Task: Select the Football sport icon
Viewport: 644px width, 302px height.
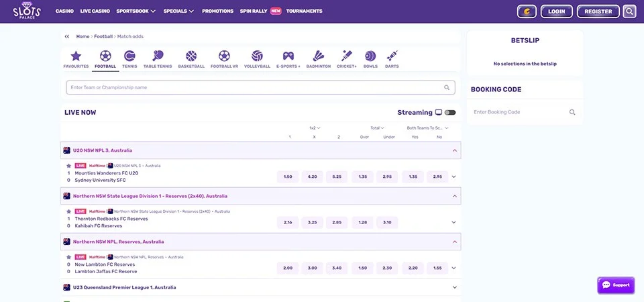Action: (105, 56)
